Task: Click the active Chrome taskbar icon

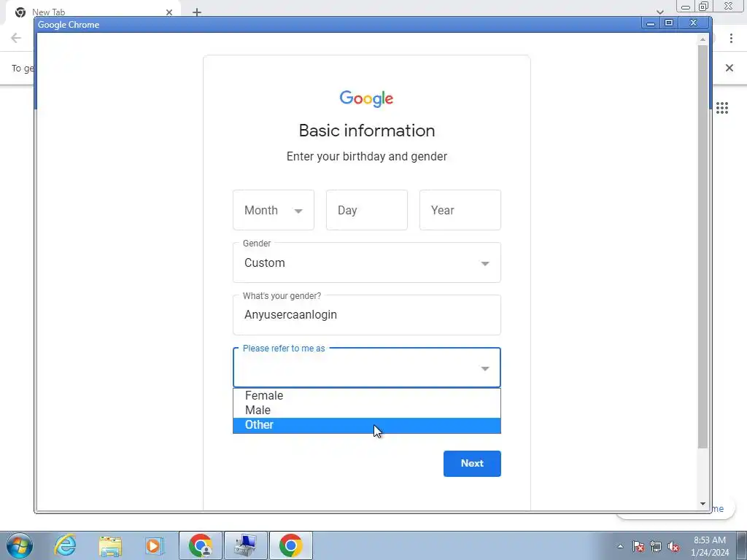Action: pos(291,545)
